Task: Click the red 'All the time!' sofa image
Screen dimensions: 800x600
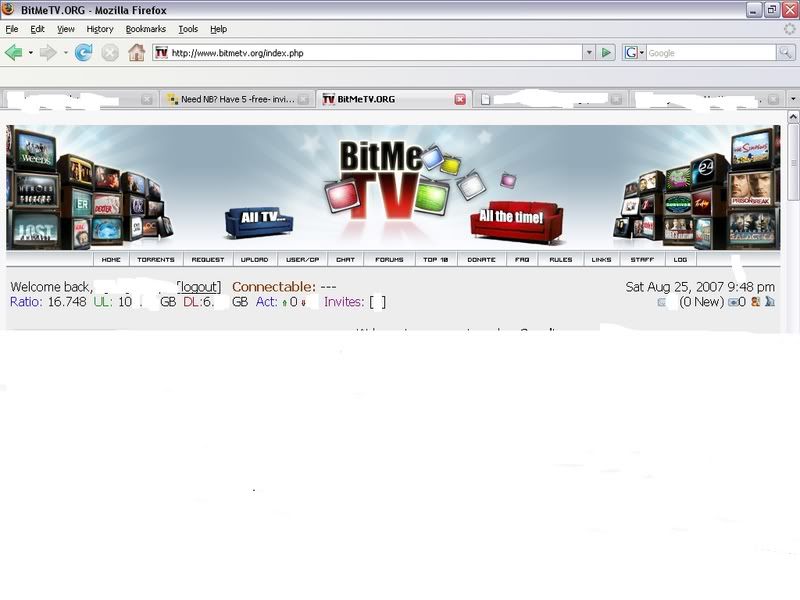Action: point(516,222)
